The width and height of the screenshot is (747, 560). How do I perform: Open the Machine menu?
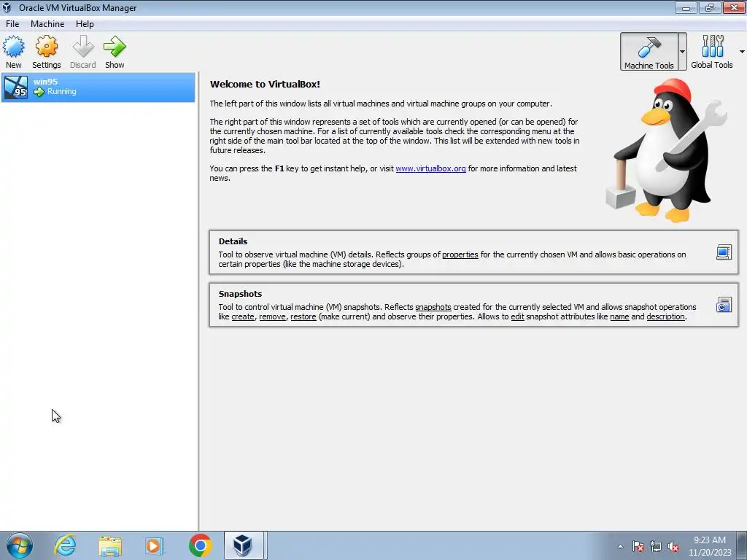(47, 24)
